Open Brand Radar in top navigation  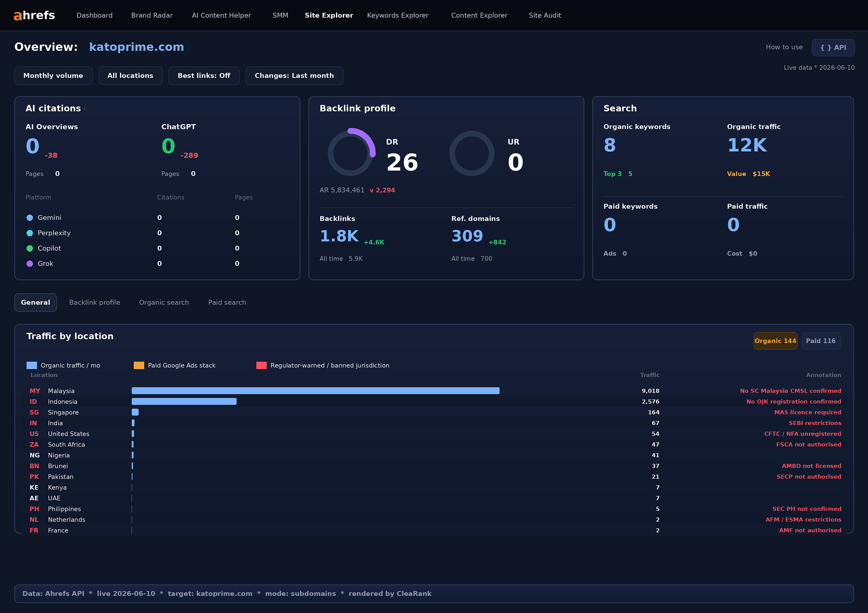(x=152, y=16)
